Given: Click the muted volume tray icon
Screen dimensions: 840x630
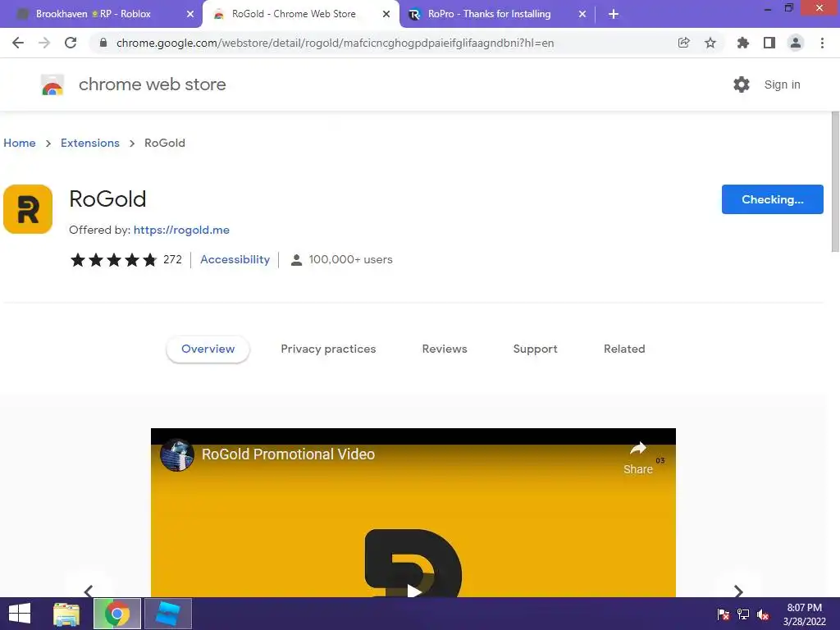Looking at the screenshot, I should 763,614.
